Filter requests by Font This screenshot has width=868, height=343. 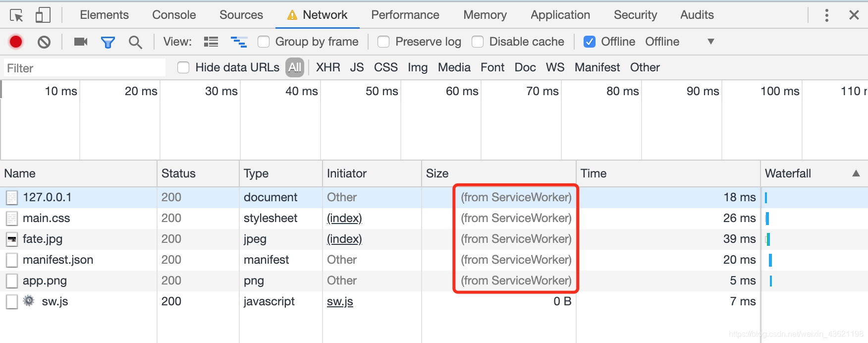pos(492,67)
